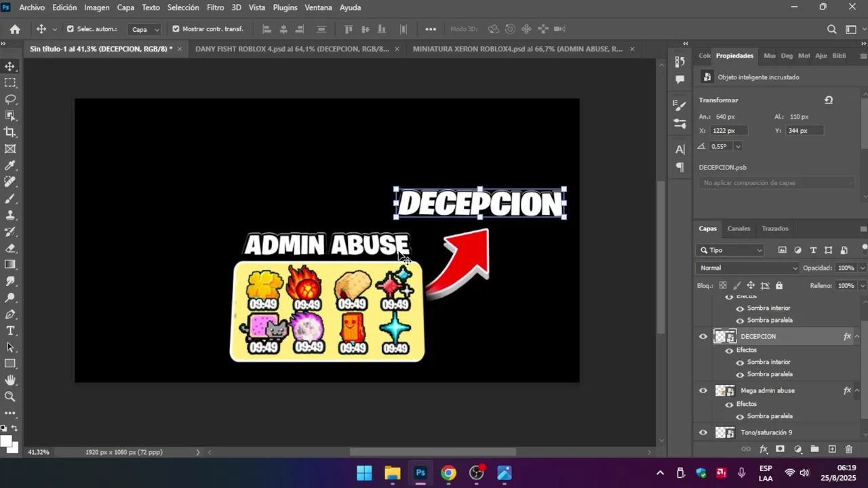The height and width of the screenshot is (488, 868).
Task: Toggle Mostrar contr. transf. checkbox
Action: pyautogui.click(x=176, y=29)
